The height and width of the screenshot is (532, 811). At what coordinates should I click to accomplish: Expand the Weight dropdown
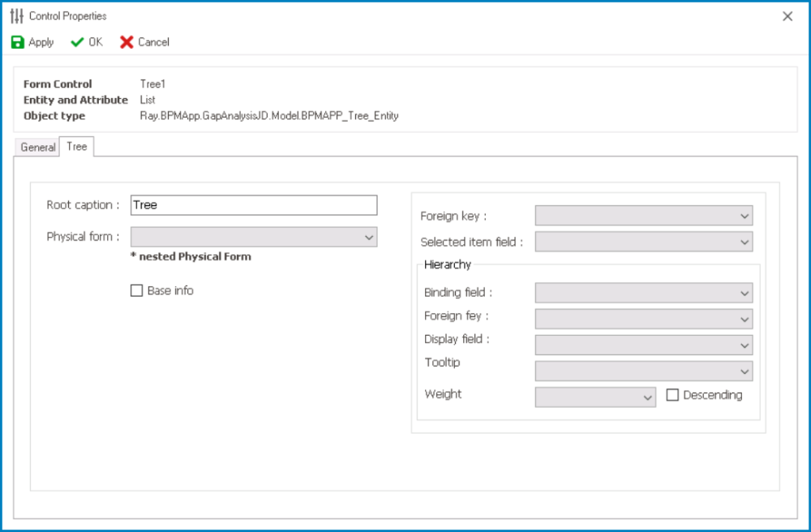pos(595,397)
